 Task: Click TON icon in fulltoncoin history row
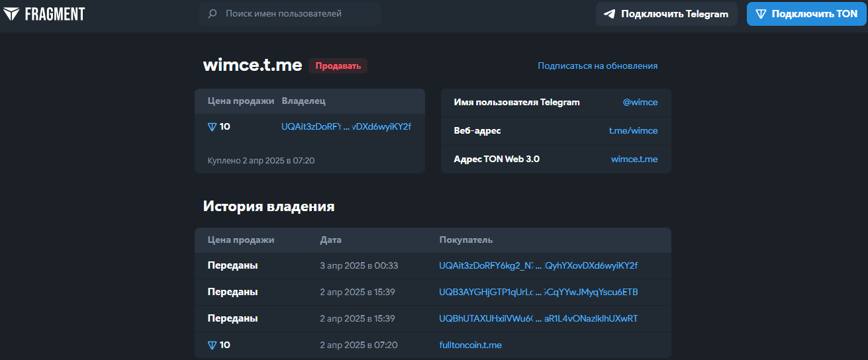click(x=212, y=345)
